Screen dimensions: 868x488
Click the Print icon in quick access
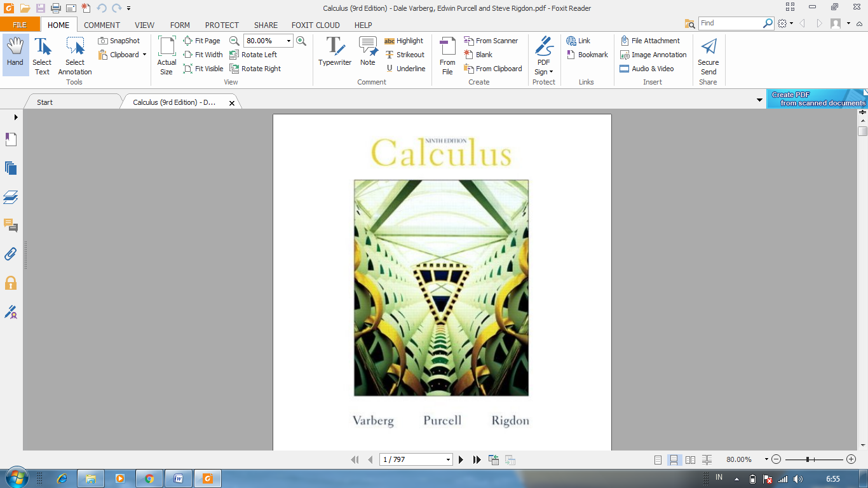(56, 8)
